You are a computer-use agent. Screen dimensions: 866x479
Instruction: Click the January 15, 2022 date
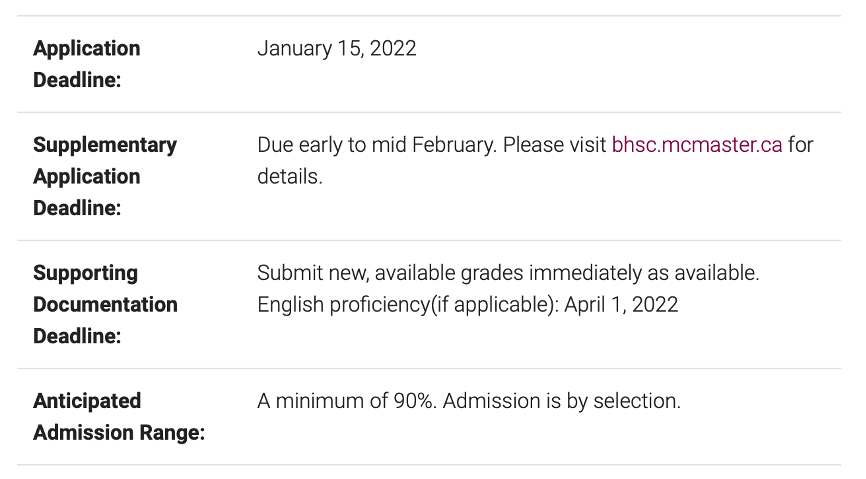coord(336,49)
